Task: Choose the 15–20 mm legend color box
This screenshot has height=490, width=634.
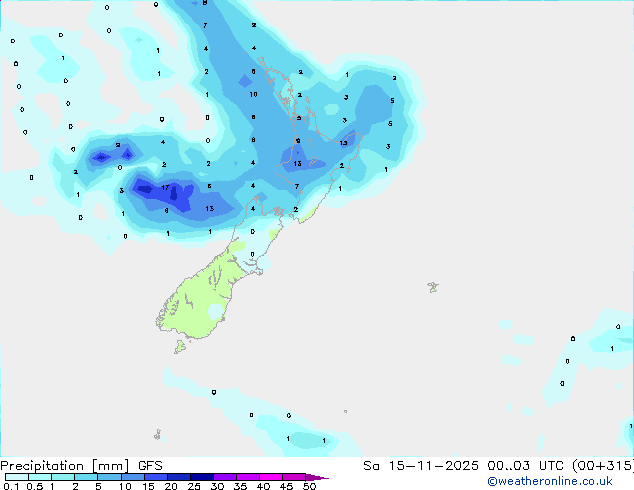Action: (x=155, y=477)
